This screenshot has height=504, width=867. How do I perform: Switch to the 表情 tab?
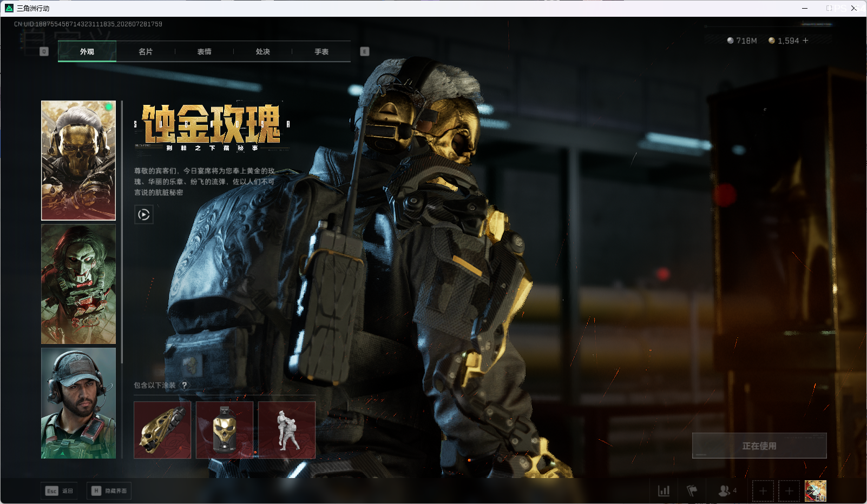[204, 51]
